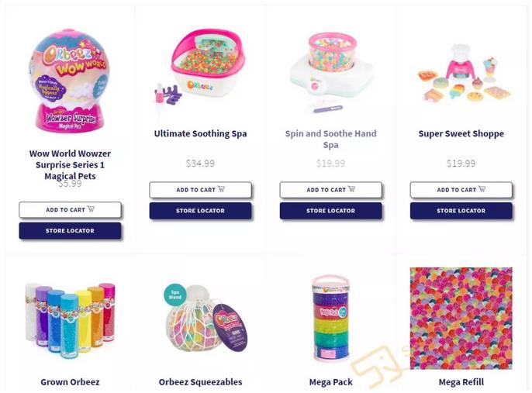Screen dimensions: 532x393
Task: Open the Mega Pack container image
Action: (x=330, y=319)
